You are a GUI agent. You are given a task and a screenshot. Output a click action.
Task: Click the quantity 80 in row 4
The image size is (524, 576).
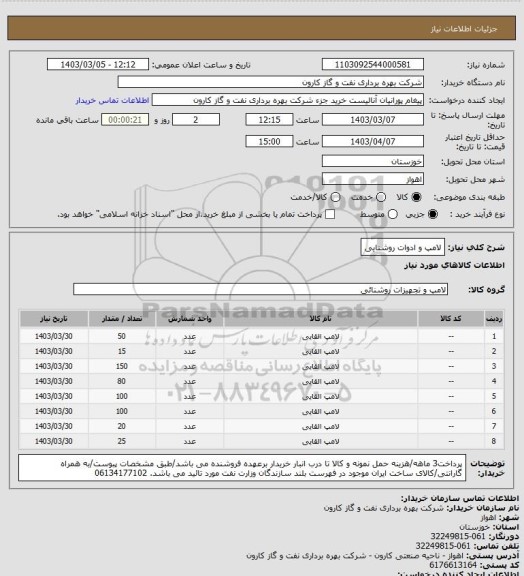[x=122, y=381]
